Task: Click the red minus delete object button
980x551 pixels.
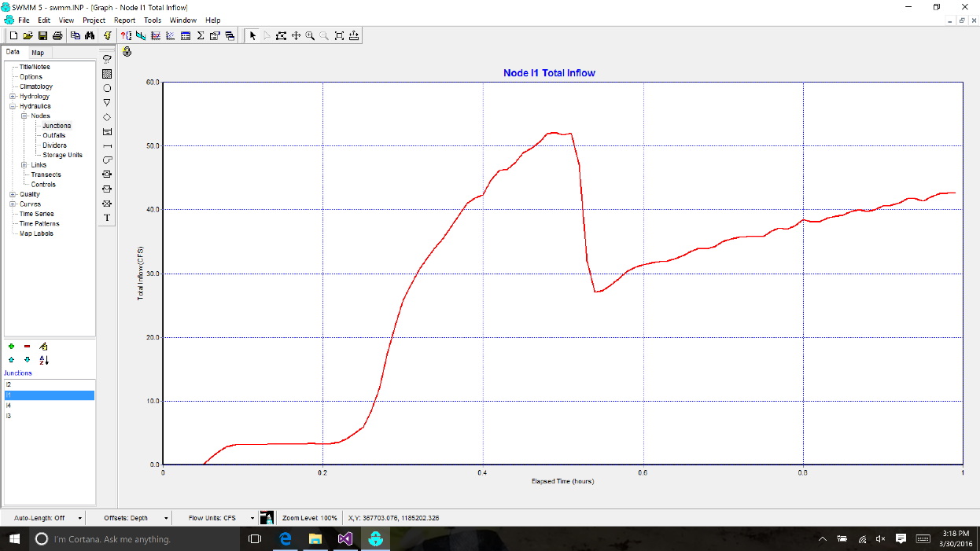Action: pos(28,346)
